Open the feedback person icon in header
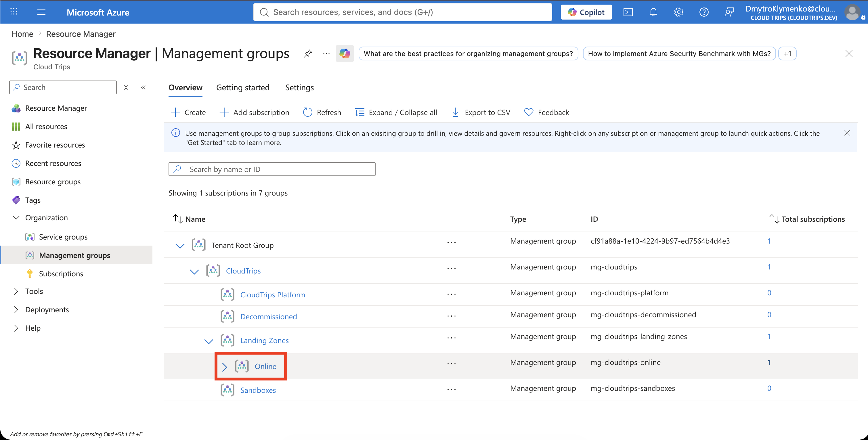Viewport: 868px width, 440px height. point(729,12)
